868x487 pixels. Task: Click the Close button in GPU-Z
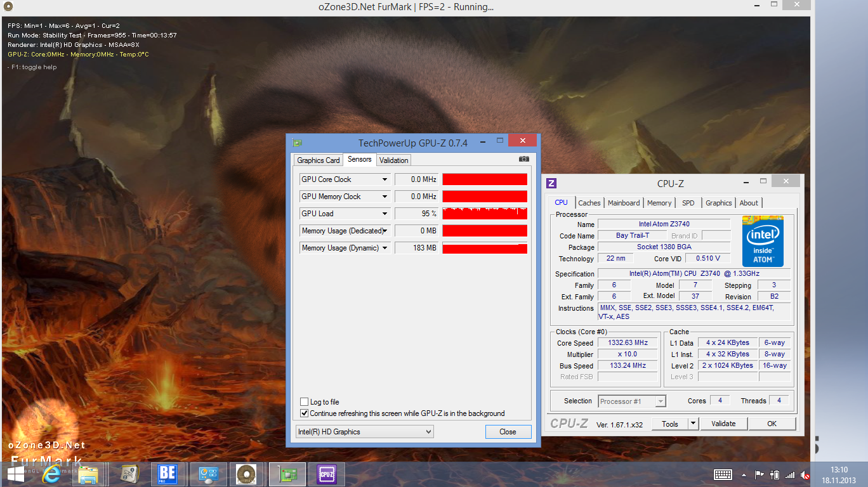pyautogui.click(x=508, y=432)
